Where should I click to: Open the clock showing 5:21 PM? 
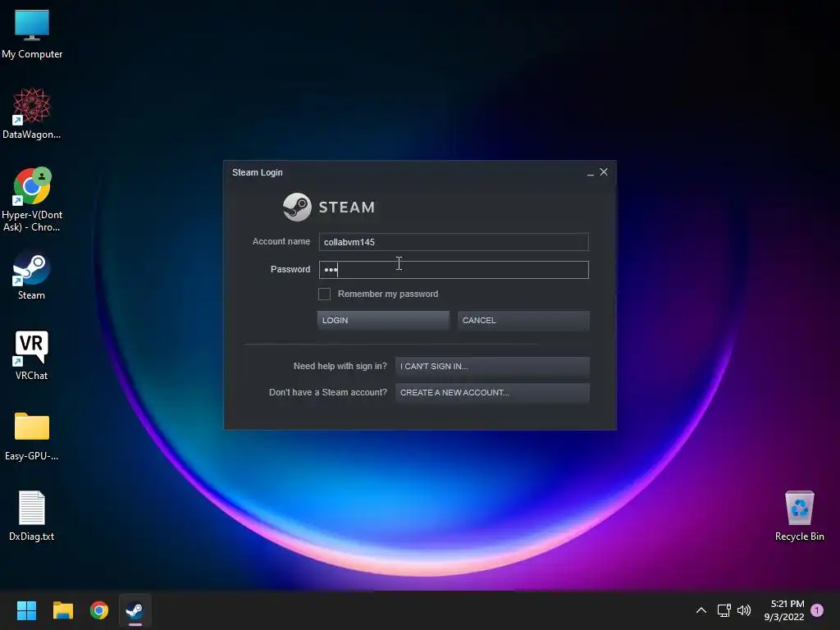[784, 610]
